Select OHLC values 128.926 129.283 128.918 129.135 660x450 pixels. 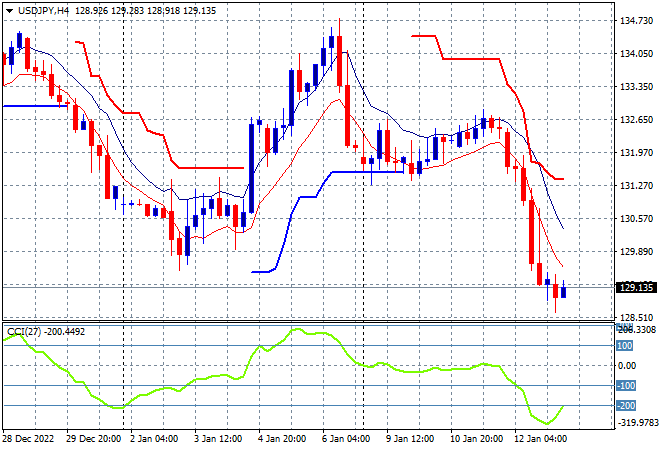pos(146,11)
